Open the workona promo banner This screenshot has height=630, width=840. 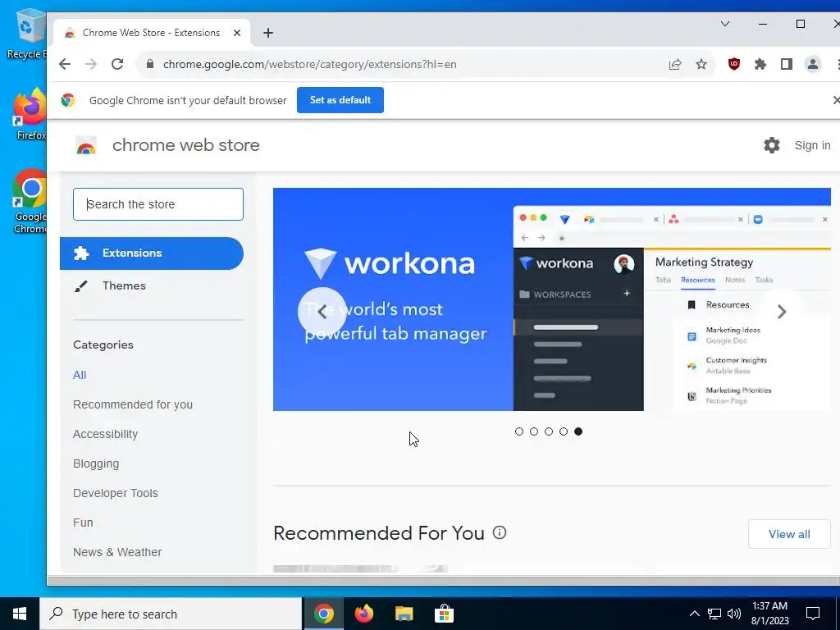(x=552, y=299)
